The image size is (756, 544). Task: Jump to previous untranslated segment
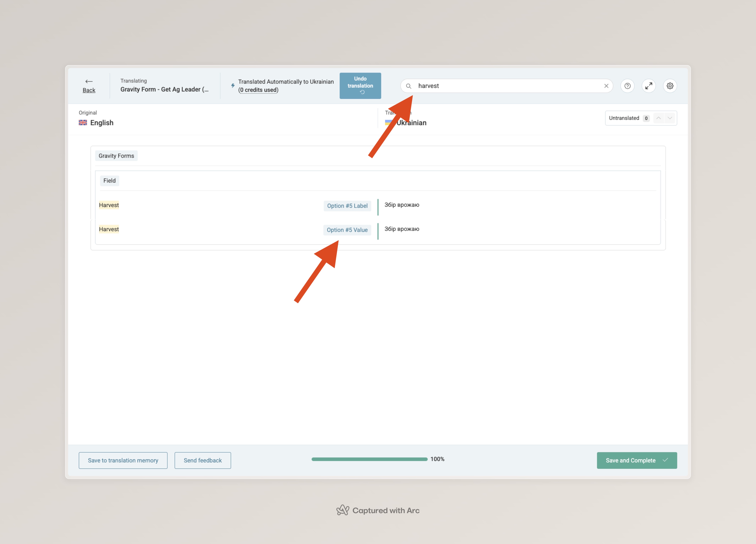(658, 118)
